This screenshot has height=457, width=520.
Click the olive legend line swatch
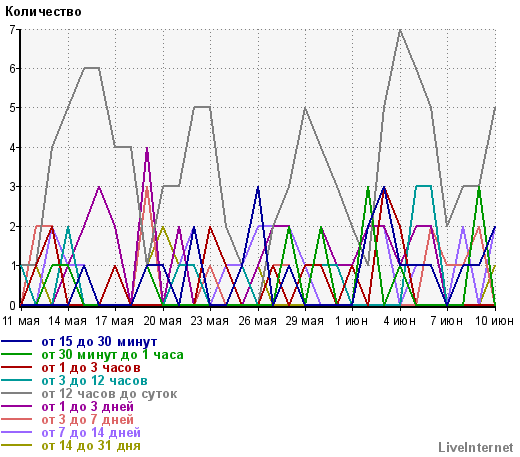tap(17, 445)
